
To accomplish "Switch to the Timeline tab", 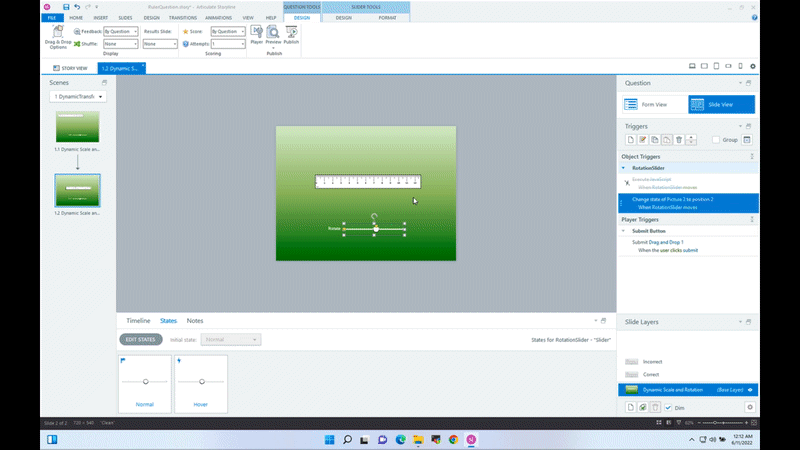I will click(138, 321).
